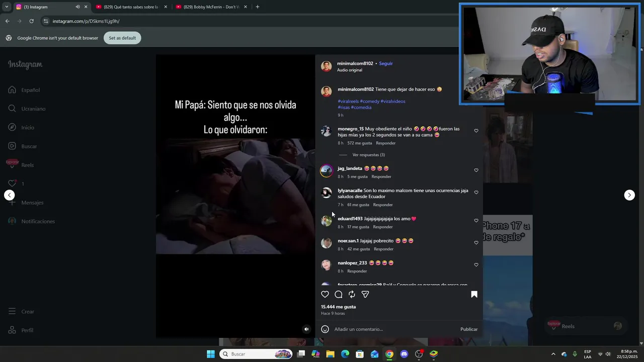Click the #viralreels hashtag

pyautogui.click(x=348, y=102)
